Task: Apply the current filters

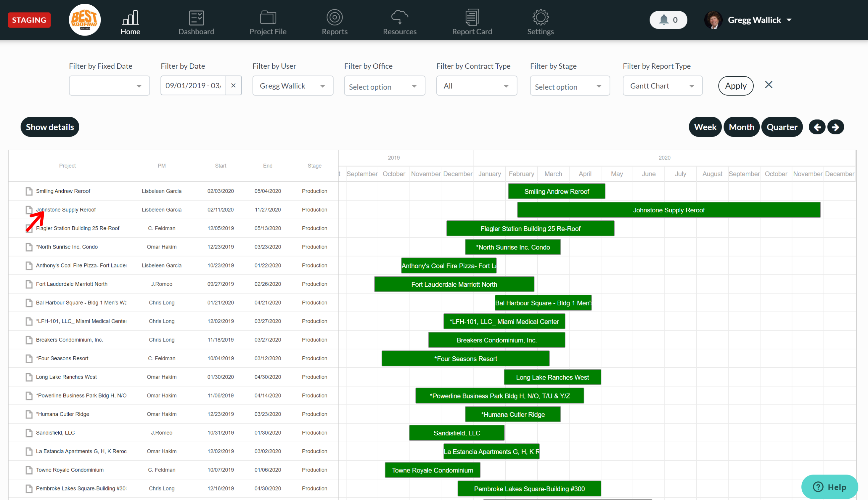Action: click(x=736, y=85)
